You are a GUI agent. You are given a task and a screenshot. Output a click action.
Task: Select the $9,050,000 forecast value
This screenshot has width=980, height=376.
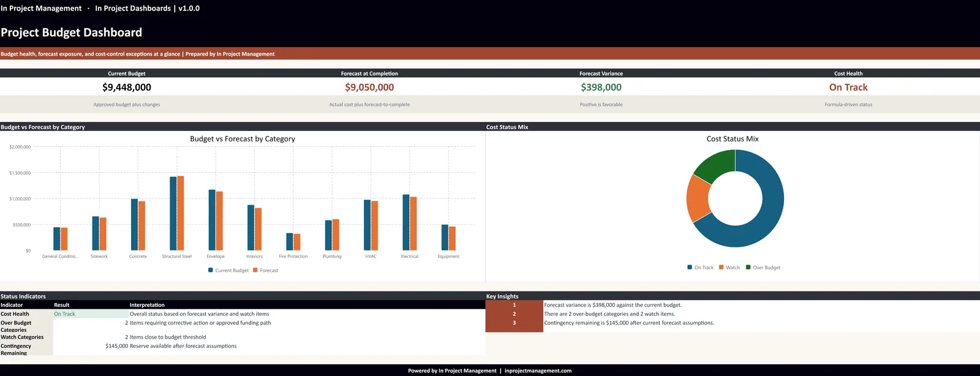(369, 88)
